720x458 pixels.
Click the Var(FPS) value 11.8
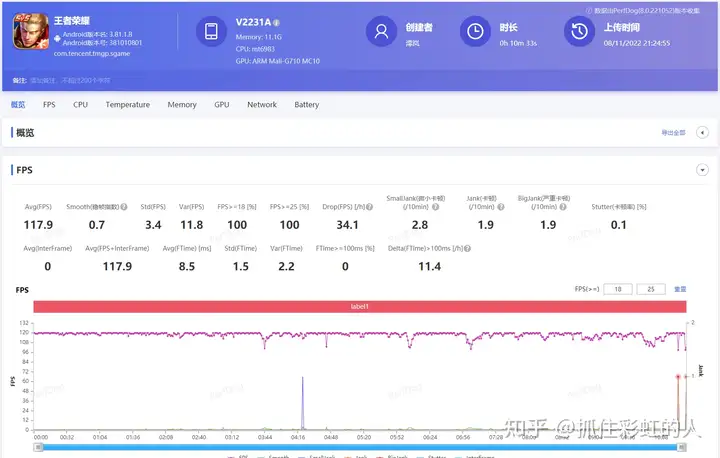pyautogui.click(x=191, y=225)
